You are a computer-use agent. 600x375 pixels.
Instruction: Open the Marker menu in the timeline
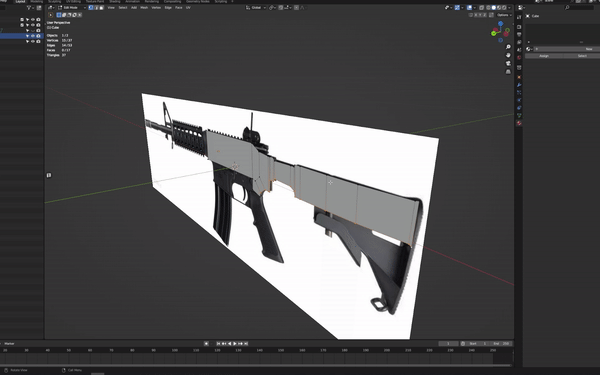tap(10, 344)
